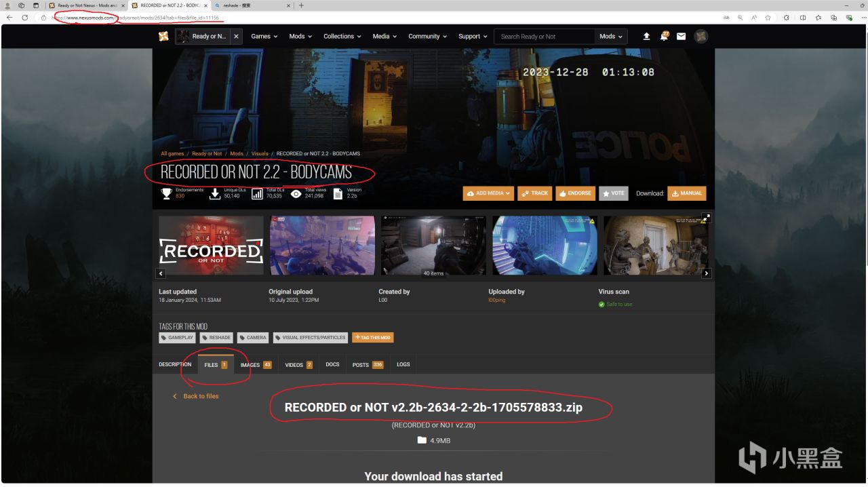Open the notifications bell icon
Viewport: 868px width, 487px height.
[664, 36]
